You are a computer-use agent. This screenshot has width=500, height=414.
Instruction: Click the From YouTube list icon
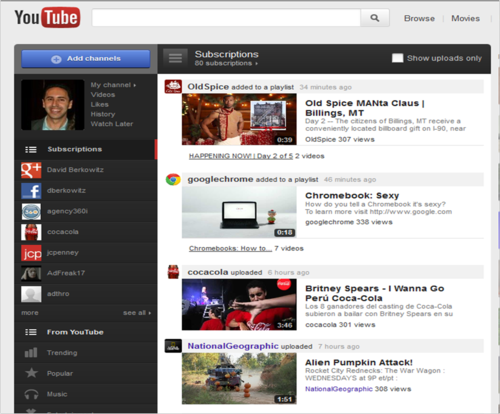31,332
